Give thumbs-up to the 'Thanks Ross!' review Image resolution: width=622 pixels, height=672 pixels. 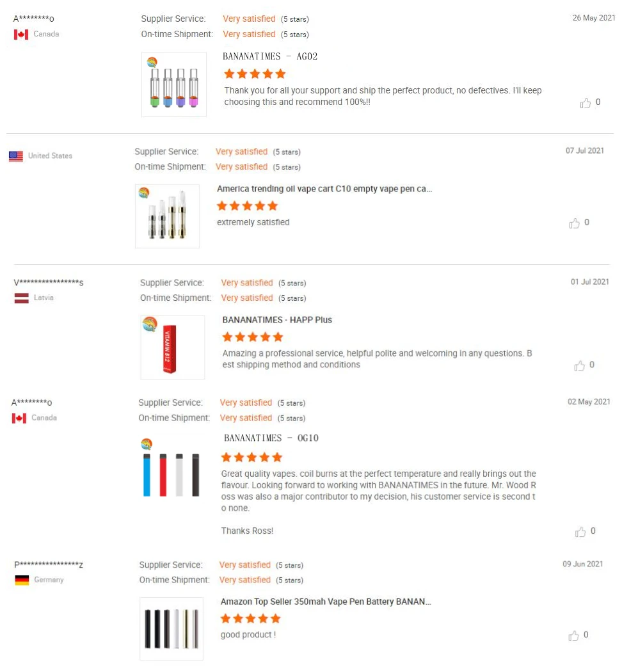[581, 532]
